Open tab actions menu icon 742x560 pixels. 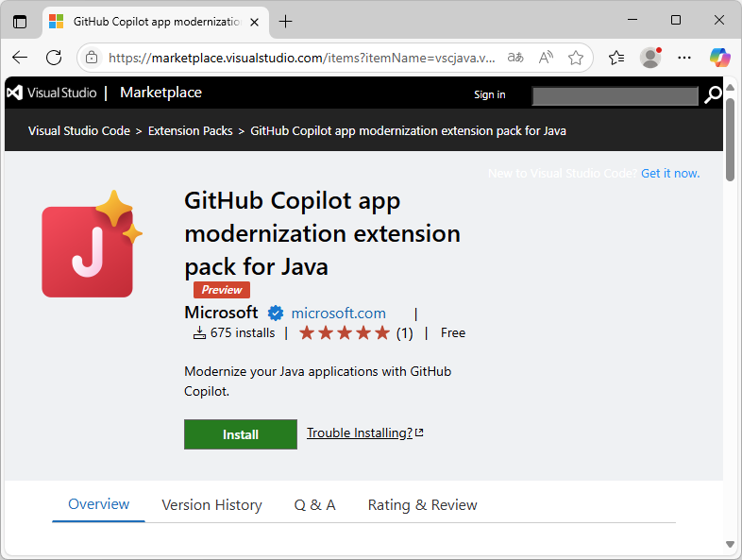[20, 22]
